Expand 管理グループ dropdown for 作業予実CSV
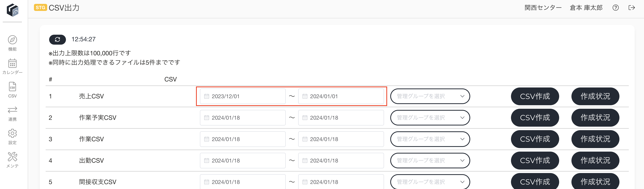This screenshot has width=644, height=189. click(430, 118)
